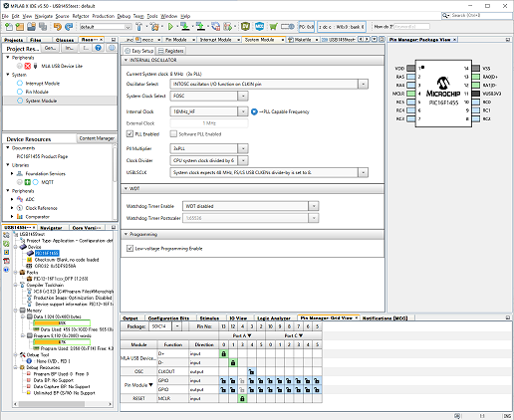Toggle the Software PLL Enabled checkbox
Screen dimensions: 514x420
pos(173,134)
